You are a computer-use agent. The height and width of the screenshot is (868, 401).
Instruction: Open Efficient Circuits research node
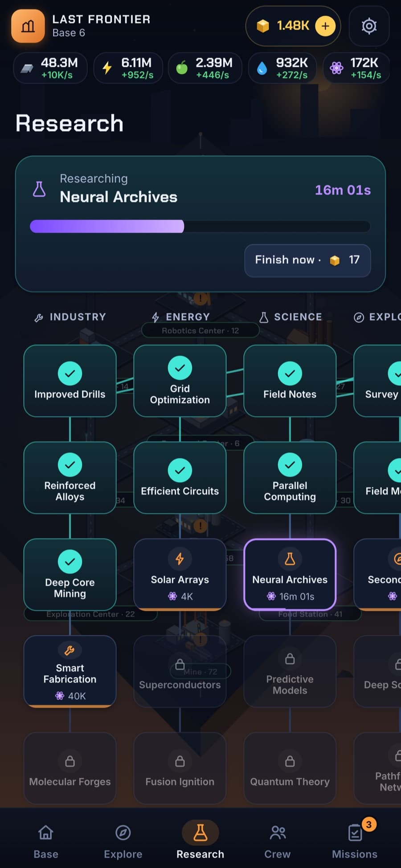click(180, 478)
